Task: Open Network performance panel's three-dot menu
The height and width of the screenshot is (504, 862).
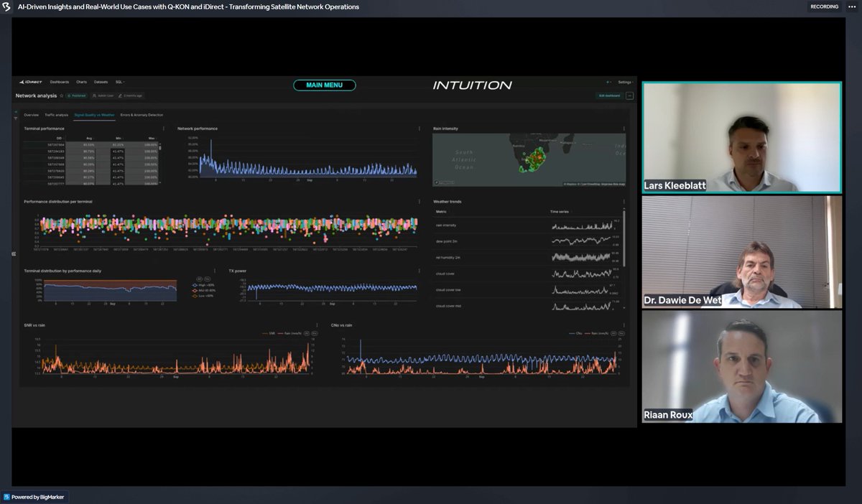Action: coord(420,129)
